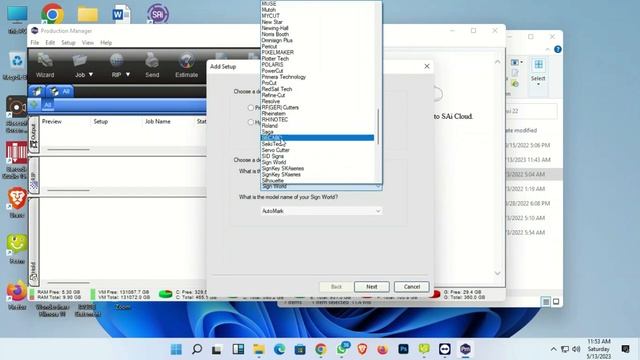Click the RIP toolbar icon
640x360 pixels.
(116, 61)
